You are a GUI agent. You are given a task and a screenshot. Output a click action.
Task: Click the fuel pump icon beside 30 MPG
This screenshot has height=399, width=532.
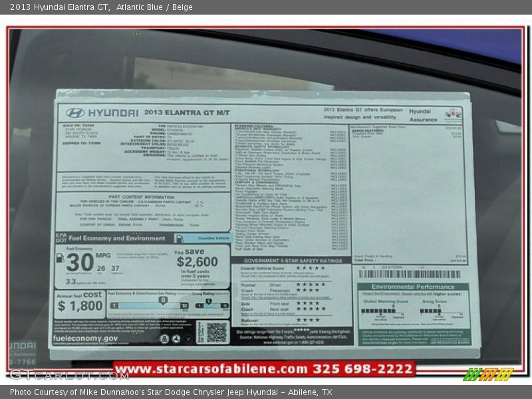60,258
